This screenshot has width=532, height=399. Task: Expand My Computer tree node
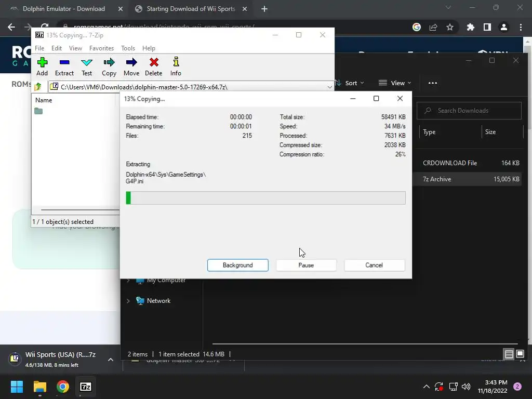tap(128, 280)
